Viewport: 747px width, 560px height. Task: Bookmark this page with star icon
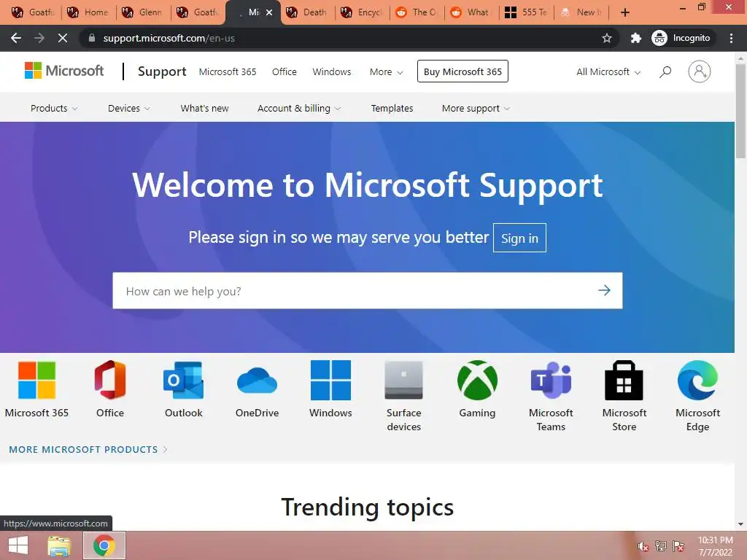point(606,38)
